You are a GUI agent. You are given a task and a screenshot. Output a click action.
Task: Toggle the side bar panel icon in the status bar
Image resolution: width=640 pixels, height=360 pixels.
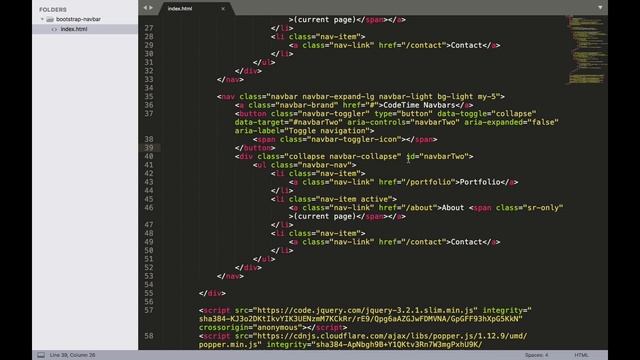(41, 355)
